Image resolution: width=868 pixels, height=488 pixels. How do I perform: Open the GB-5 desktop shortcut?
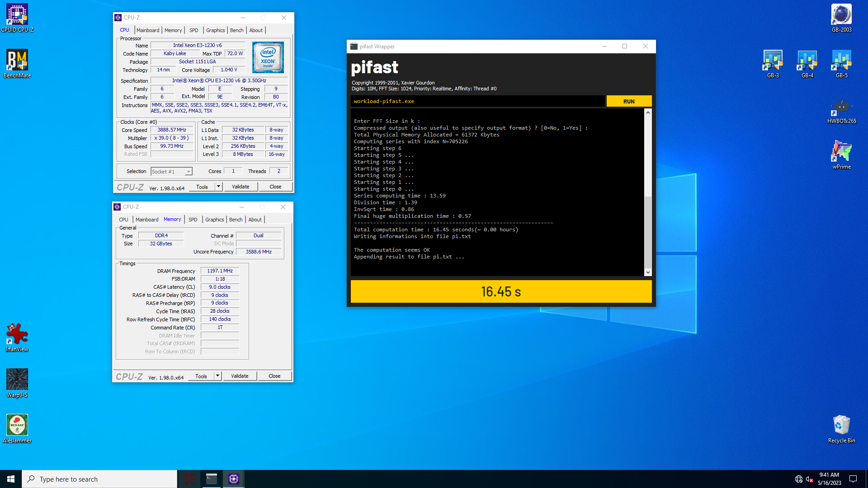841,64
